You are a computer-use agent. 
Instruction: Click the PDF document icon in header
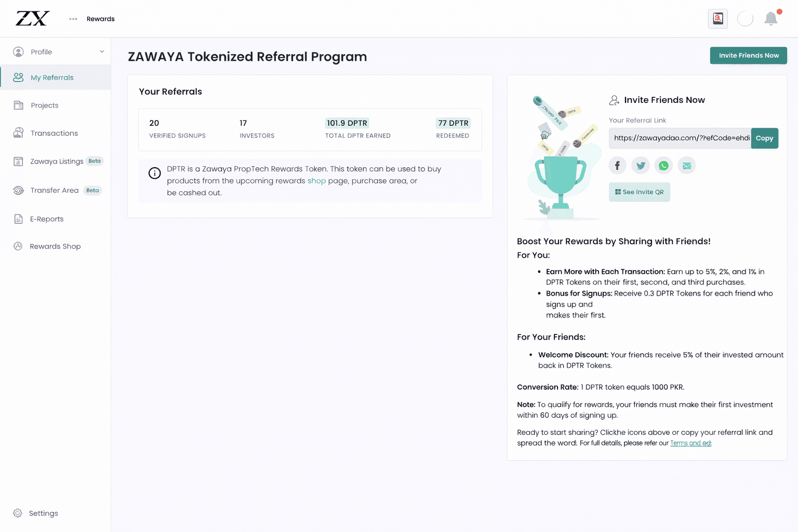718,19
